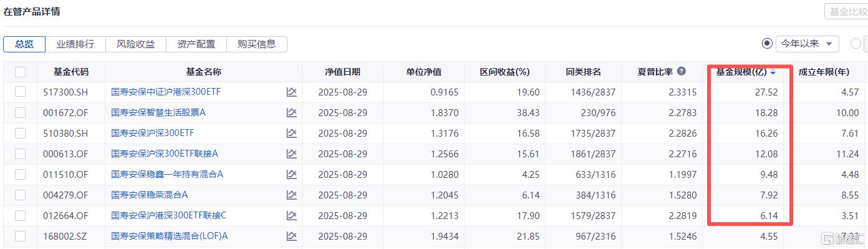Click fund code 011510.OF
The width and height of the screenshot is (868, 249).
point(66,175)
